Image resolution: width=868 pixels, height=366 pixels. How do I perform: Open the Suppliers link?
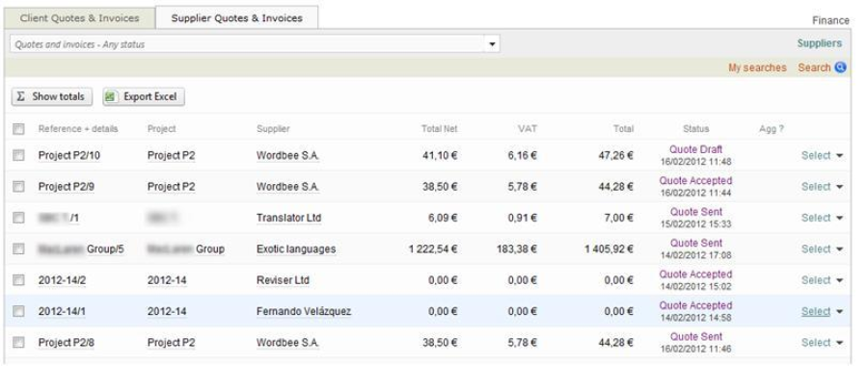pos(819,43)
